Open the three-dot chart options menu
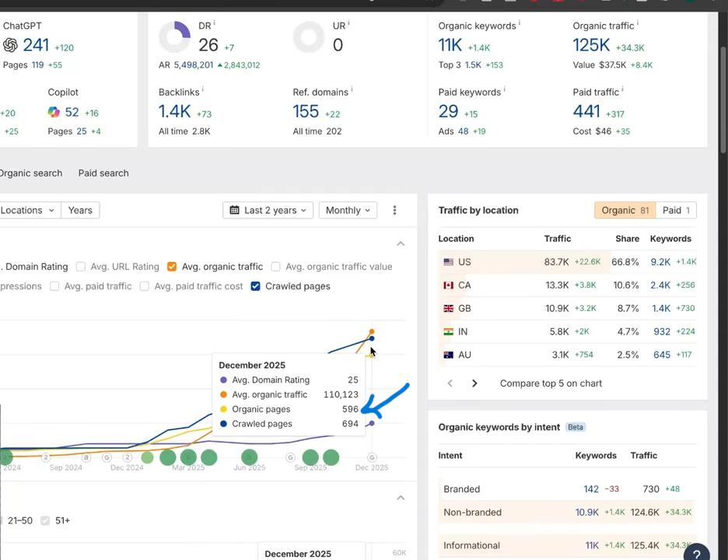This screenshot has height=560, width=728. tap(394, 210)
